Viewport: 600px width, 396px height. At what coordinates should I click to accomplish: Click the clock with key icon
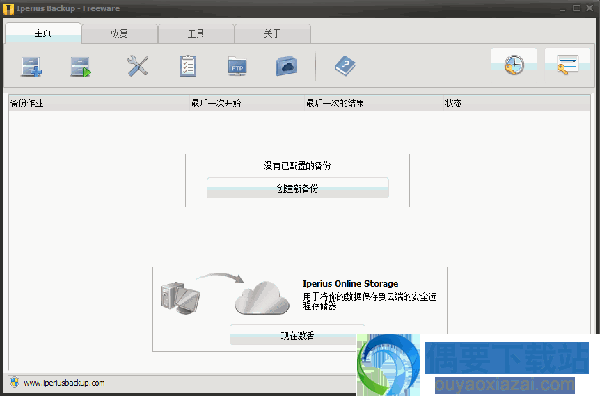coord(514,64)
